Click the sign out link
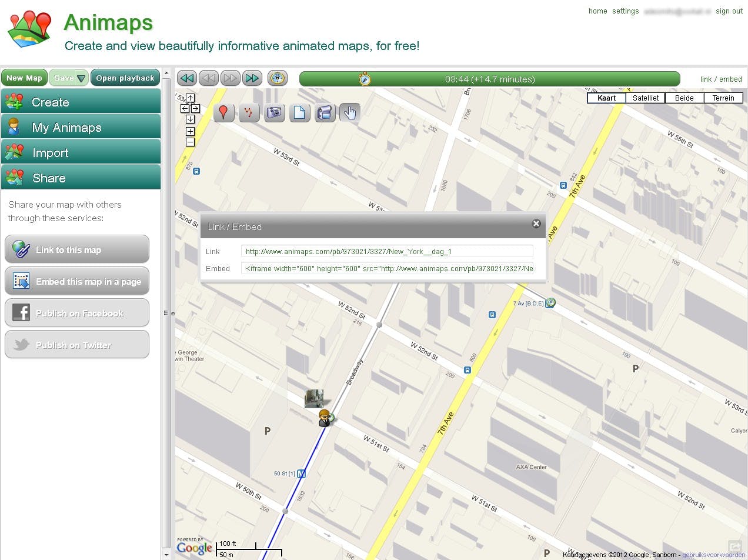 (x=729, y=11)
